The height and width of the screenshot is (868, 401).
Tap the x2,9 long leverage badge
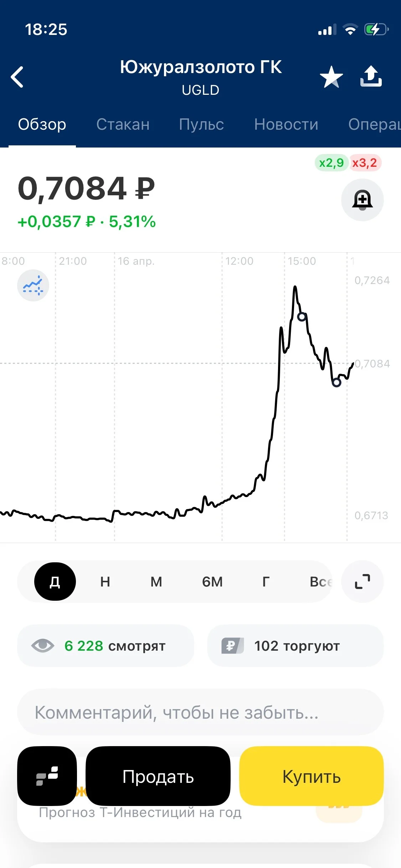pyautogui.click(x=331, y=163)
